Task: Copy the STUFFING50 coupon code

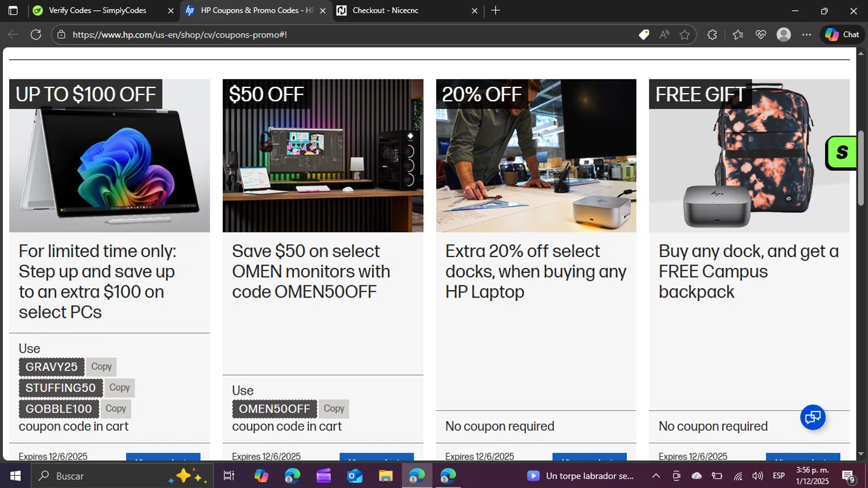Action: click(120, 388)
